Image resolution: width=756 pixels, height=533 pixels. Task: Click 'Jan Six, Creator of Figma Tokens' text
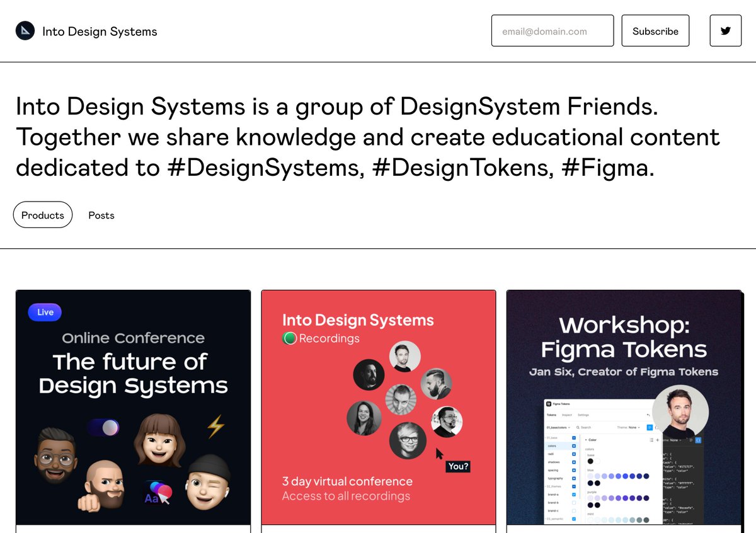[x=624, y=372]
